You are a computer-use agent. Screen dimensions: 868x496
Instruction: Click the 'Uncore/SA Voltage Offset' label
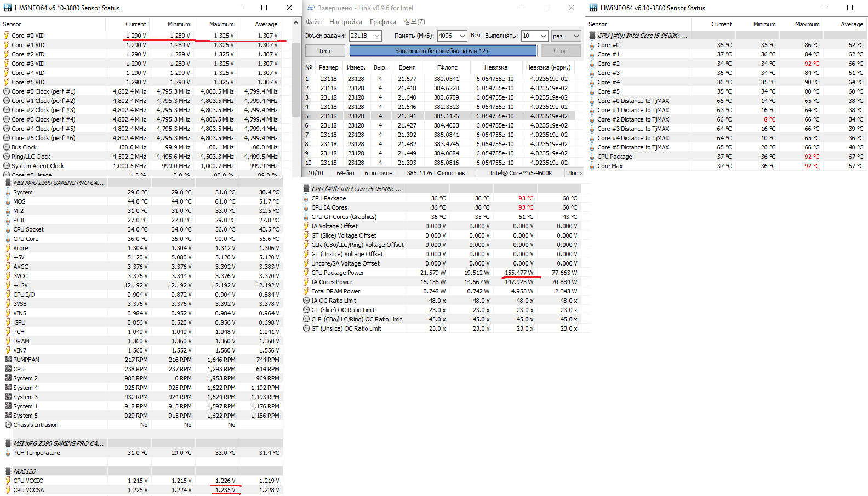pyautogui.click(x=345, y=263)
